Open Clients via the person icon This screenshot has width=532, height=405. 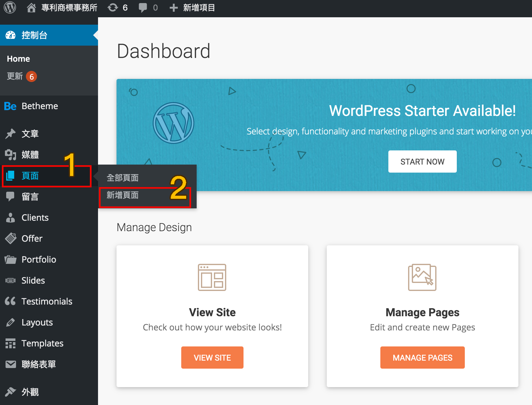pos(10,218)
